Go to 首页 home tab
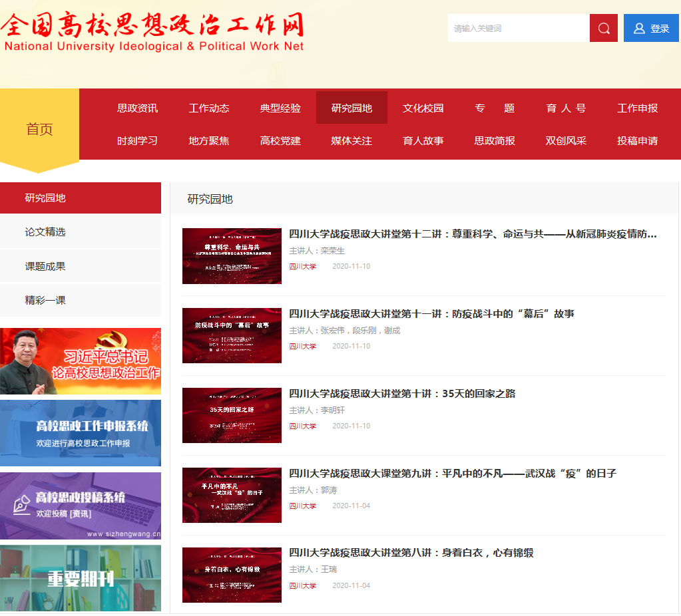The image size is (681, 616). (x=39, y=129)
